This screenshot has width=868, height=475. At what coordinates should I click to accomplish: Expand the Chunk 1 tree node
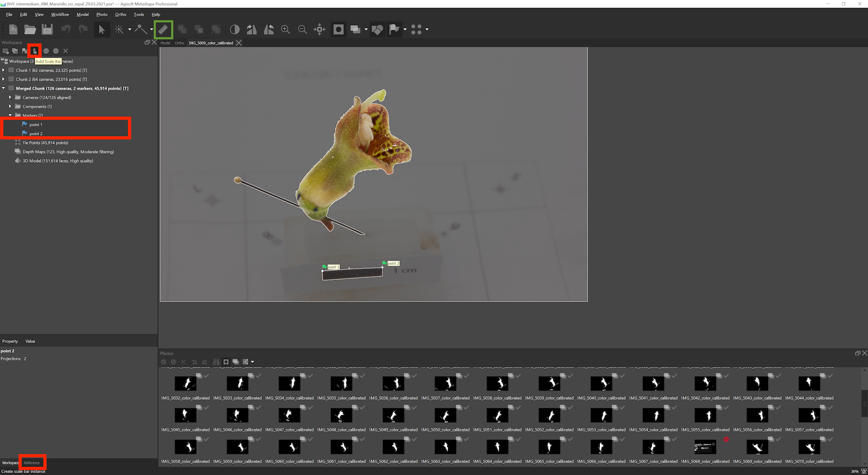tap(4, 70)
